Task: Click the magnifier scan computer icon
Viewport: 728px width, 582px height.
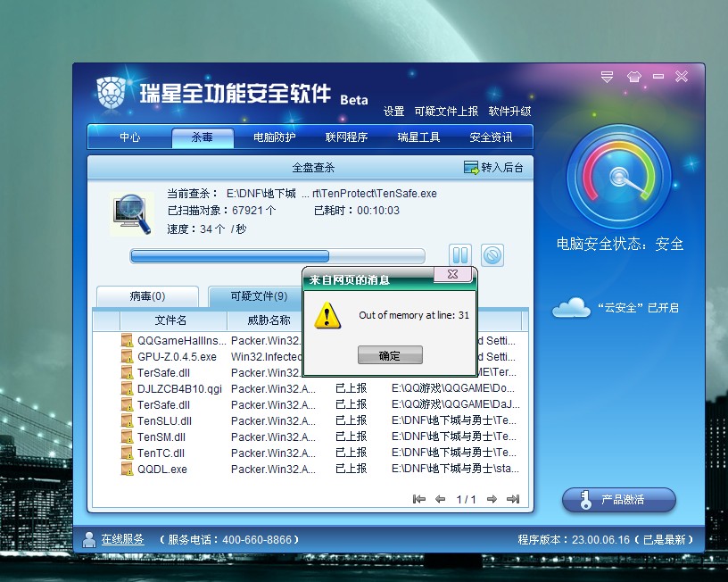Action: (x=133, y=214)
